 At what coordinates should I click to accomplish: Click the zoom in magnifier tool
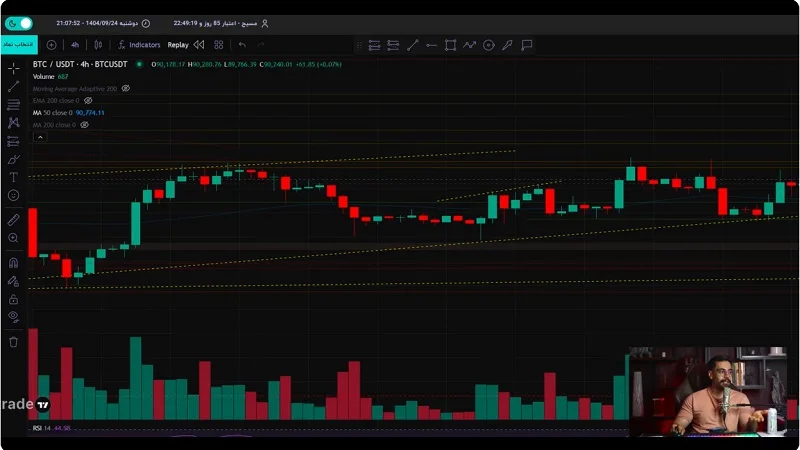click(x=13, y=238)
